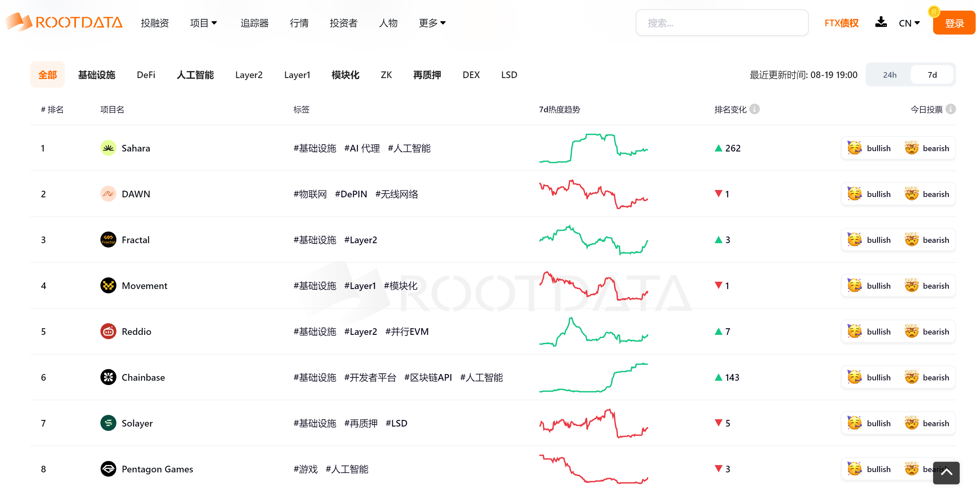Click the orange 登录 button
980x490 pixels.
954,23
